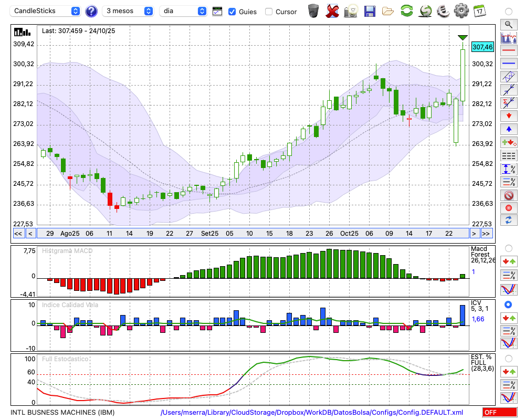This screenshot has width=525, height=420.
Task: Uncheck the Guies checkbox
Action: [232, 12]
